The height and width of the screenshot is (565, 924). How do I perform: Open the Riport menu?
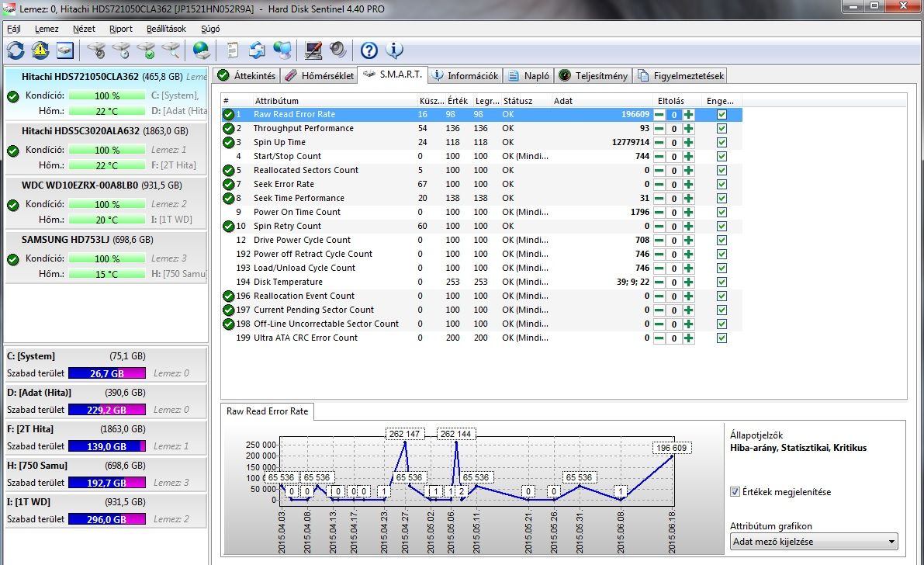(121, 28)
